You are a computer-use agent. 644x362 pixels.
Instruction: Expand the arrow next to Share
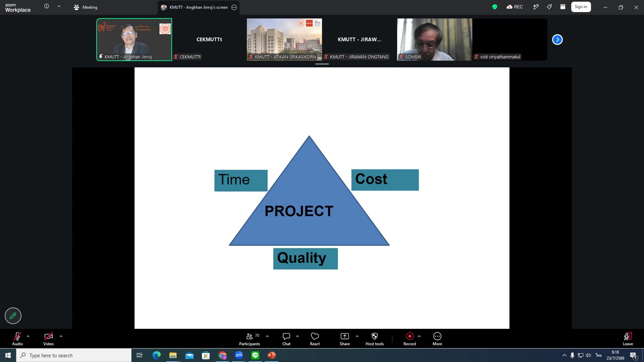(357, 336)
